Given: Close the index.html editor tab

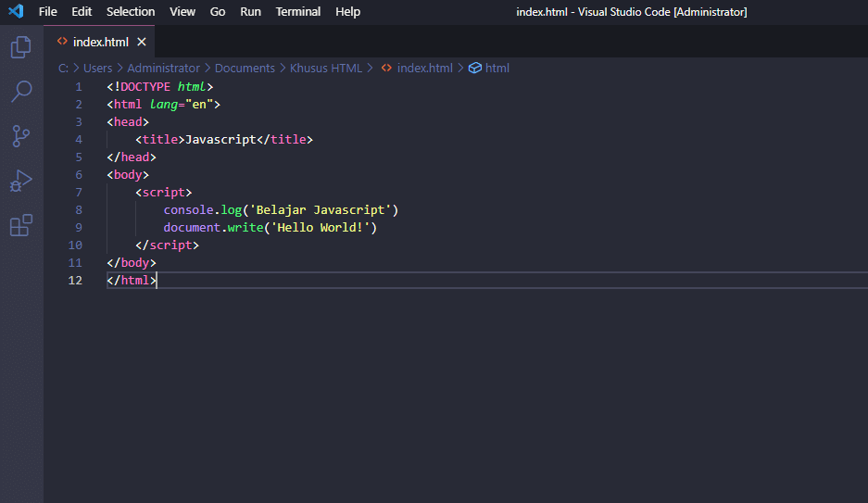Looking at the screenshot, I should 142,42.
